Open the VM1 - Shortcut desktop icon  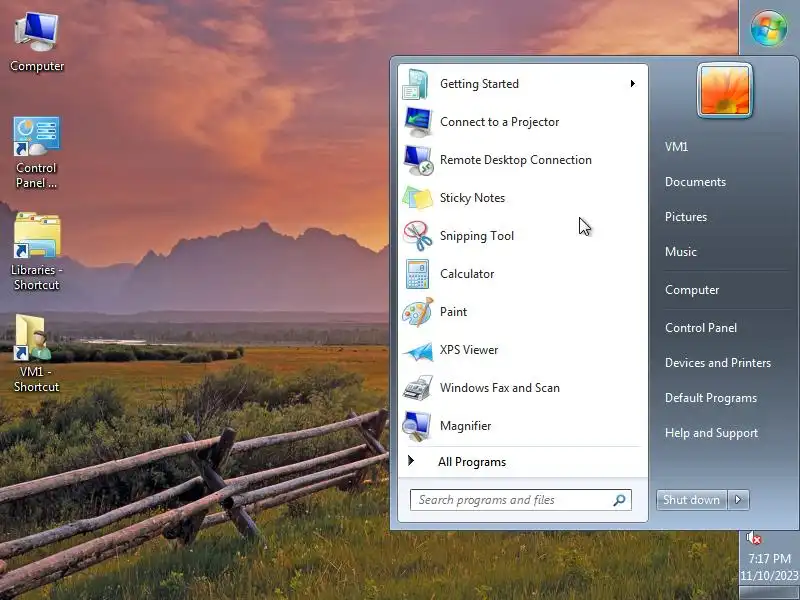36,354
